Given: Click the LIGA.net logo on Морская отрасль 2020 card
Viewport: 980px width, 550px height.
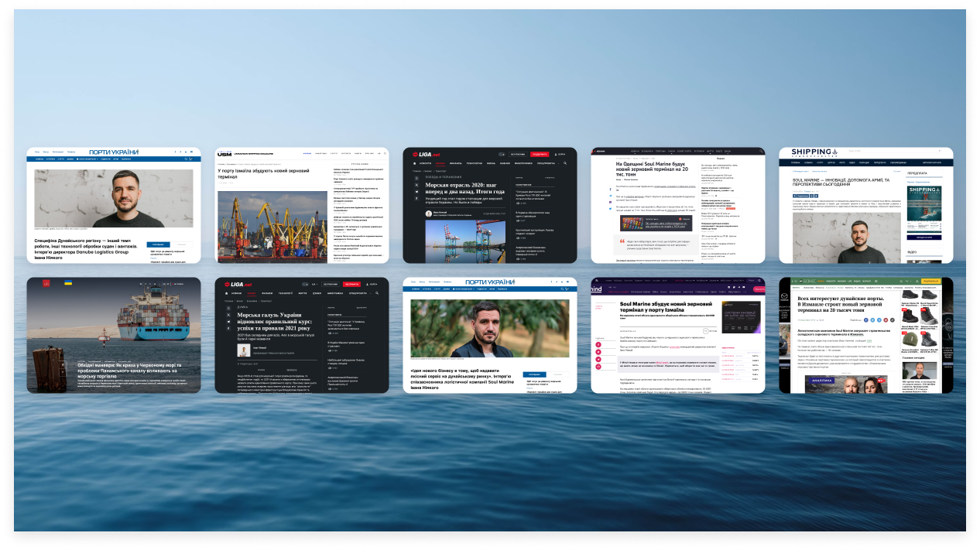Looking at the screenshot, I should 426,154.
